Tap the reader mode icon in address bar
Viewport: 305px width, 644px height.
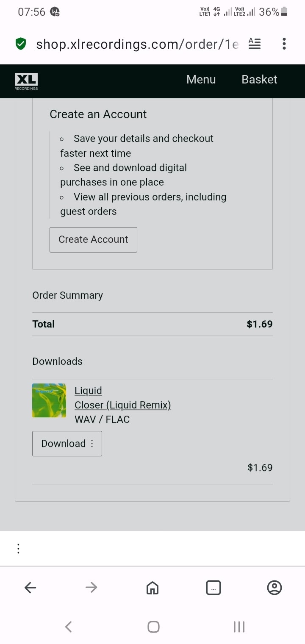(255, 44)
